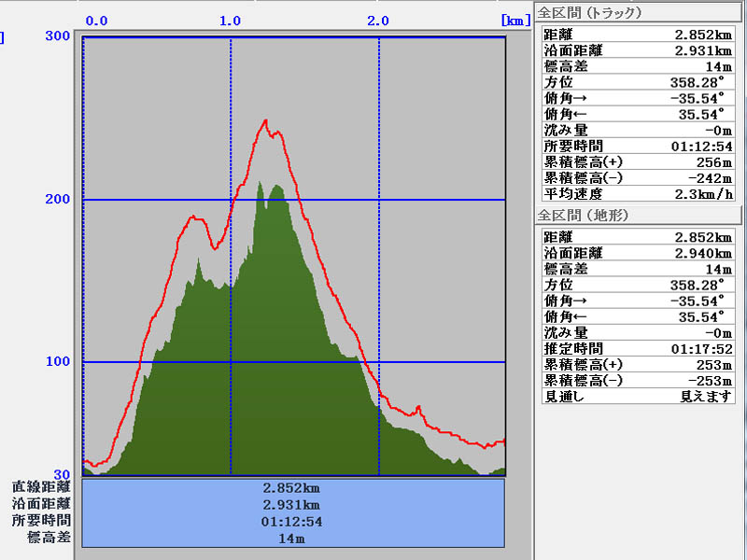
Task: Click the terrain 累積標高(+) 253m row
Action: click(638, 364)
